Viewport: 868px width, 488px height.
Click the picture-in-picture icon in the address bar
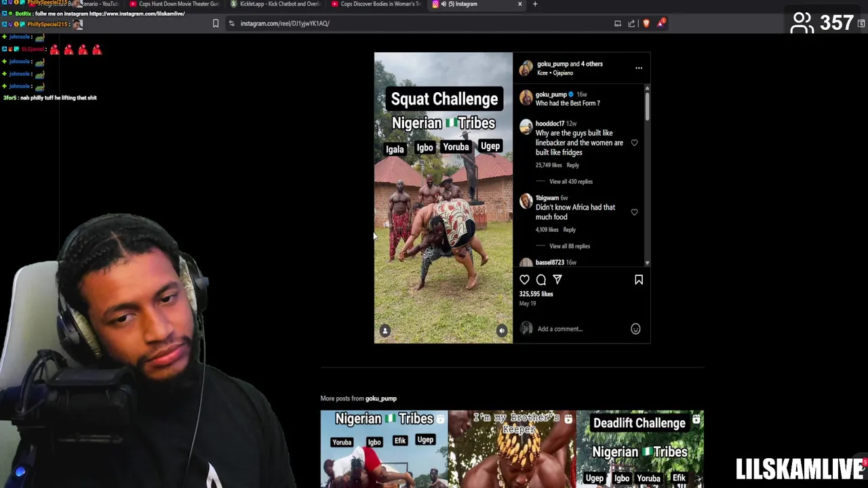point(618,23)
